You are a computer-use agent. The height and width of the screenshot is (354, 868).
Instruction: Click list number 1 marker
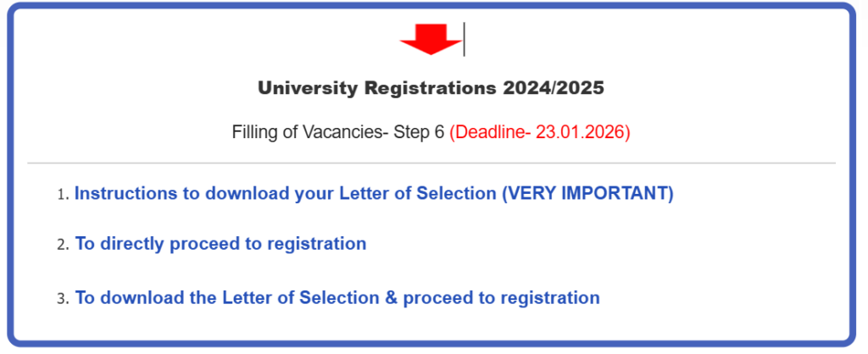pos(61,195)
